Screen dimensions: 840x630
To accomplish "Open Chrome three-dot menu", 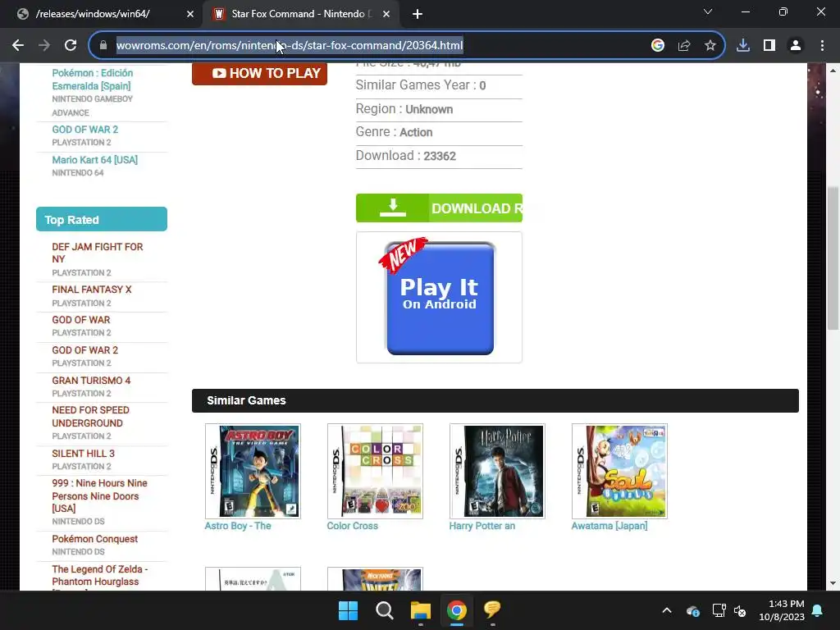I will (822, 46).
